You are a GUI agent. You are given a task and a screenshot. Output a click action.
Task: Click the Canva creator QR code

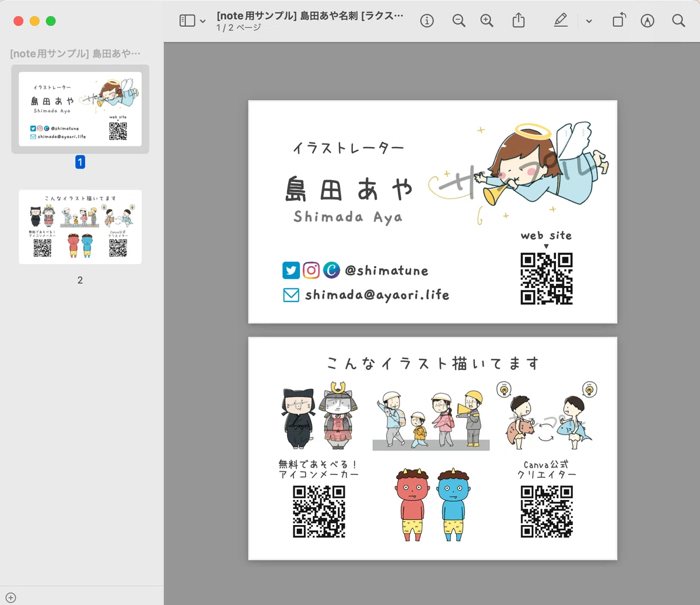pyautogui.click(x=547, y=512)
